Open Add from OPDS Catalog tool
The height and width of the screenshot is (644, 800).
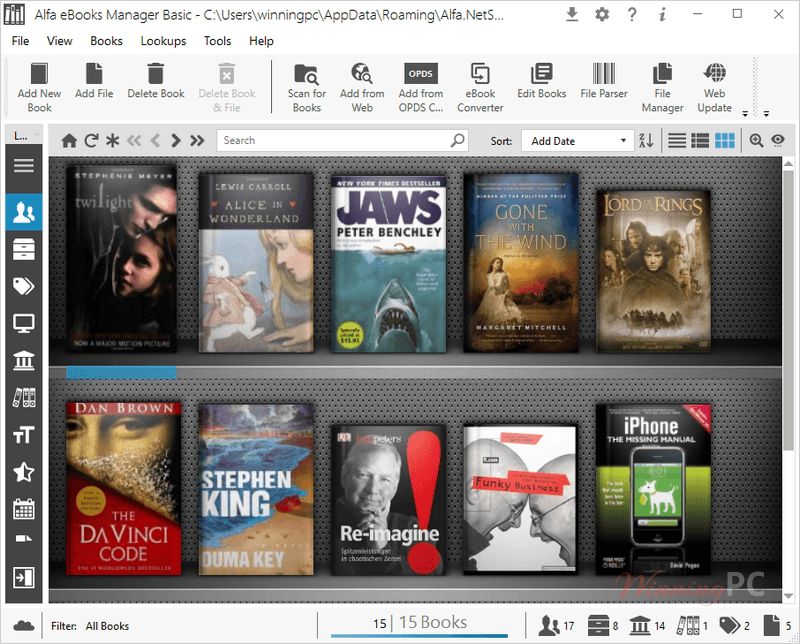coord(420,87)
